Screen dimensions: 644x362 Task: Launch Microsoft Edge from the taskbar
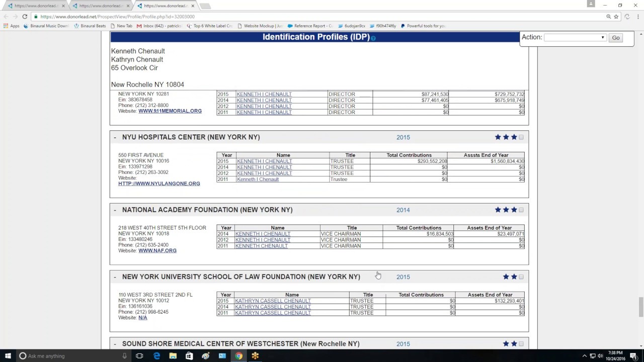point(156,356)
